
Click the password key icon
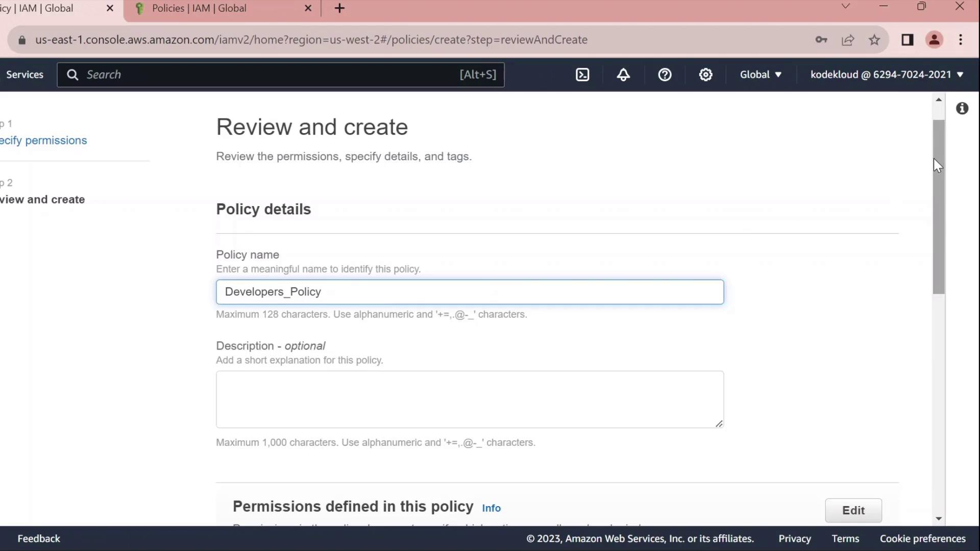point(821,40)
